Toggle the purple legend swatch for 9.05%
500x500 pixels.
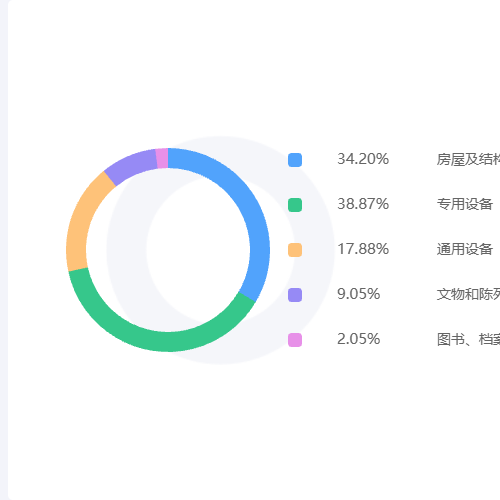pos(295,295)
